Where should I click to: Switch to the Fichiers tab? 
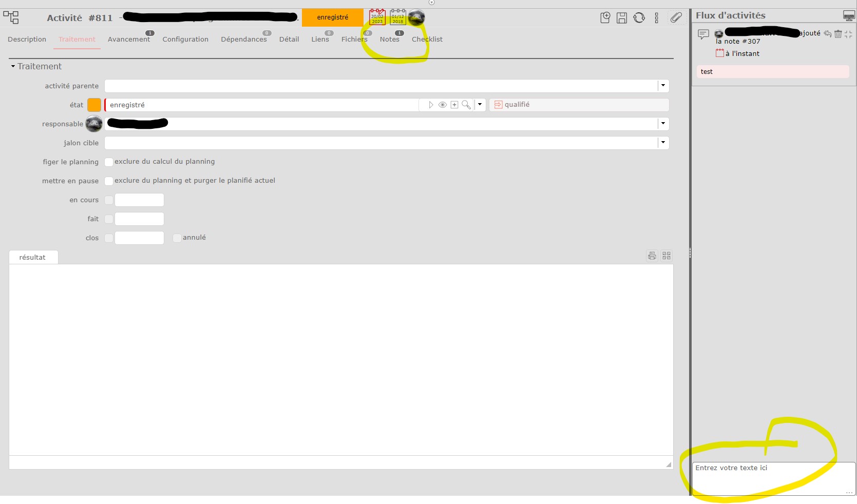click(354, 40)
